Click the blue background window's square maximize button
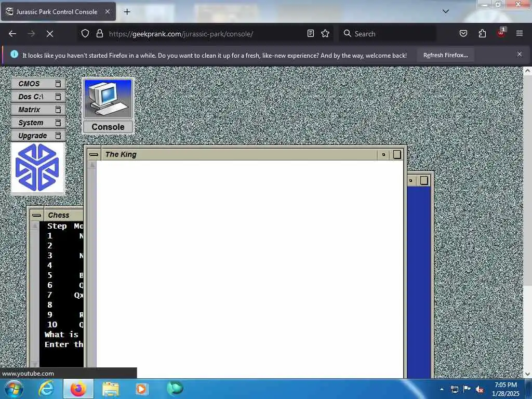 click(424, 180)
